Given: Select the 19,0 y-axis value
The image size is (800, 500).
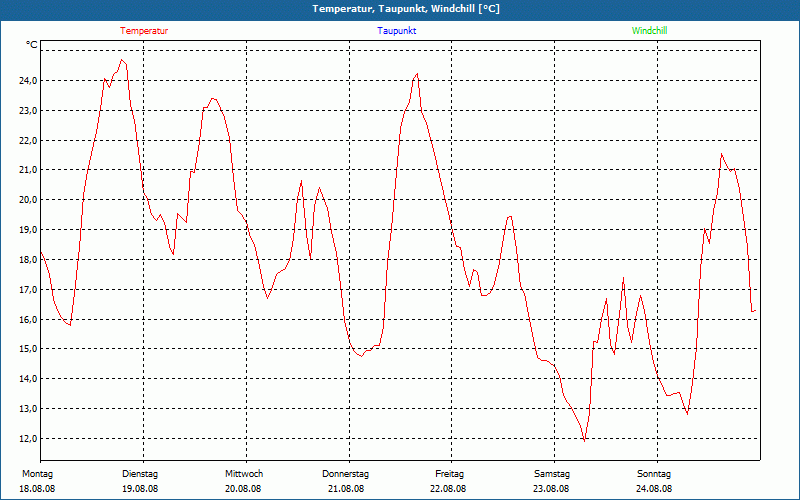Looking at the screenshot, I should (x=28, y=230).
